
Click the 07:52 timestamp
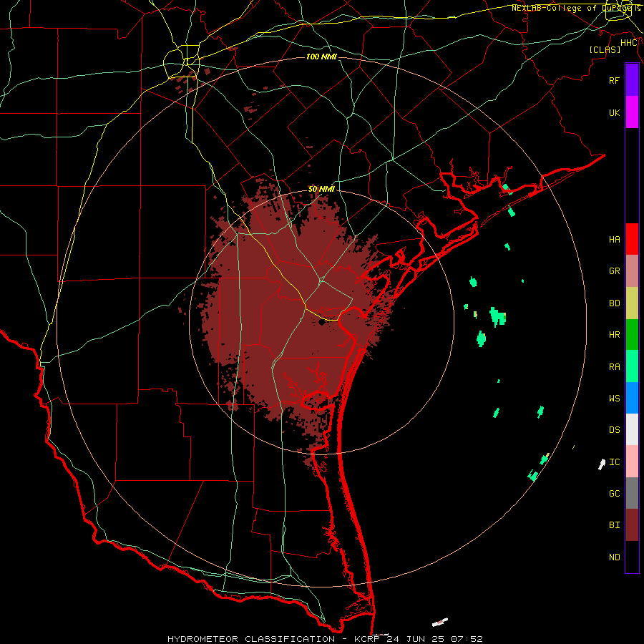466,639
